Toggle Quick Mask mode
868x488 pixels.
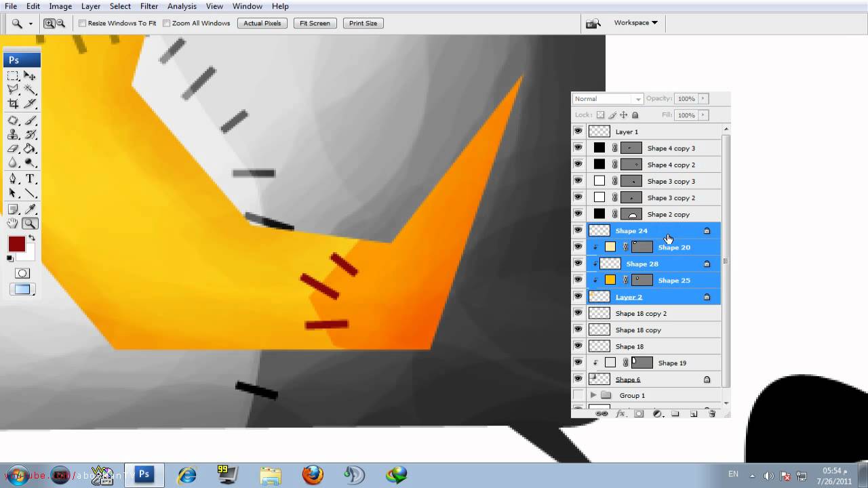[x=22, y=273]
